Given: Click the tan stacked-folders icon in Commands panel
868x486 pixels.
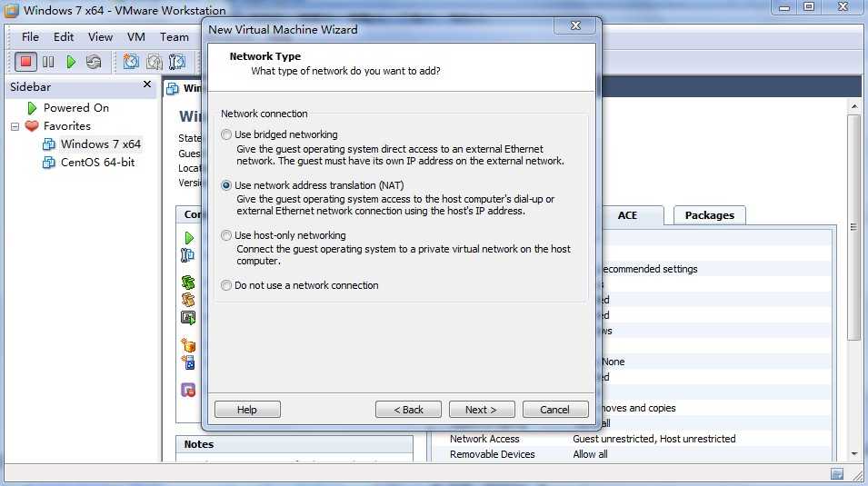Looking at the screenshot, I should tap(188, 300).
